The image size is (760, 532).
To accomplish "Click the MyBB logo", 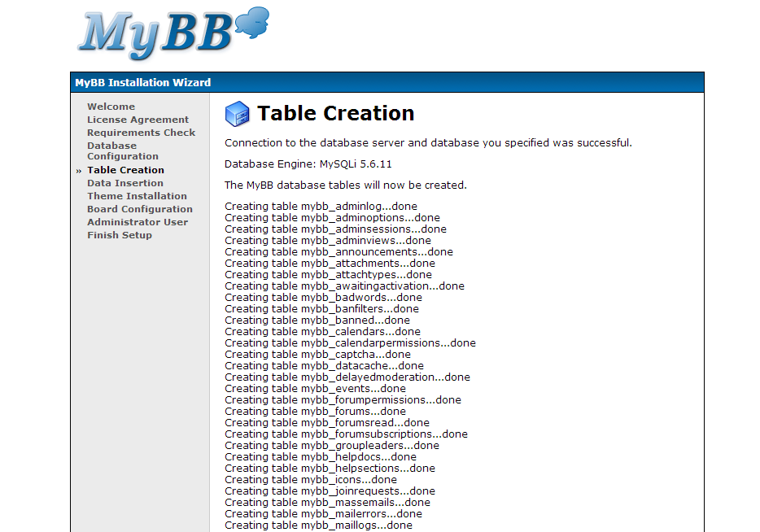I will (x=173, y=33).
